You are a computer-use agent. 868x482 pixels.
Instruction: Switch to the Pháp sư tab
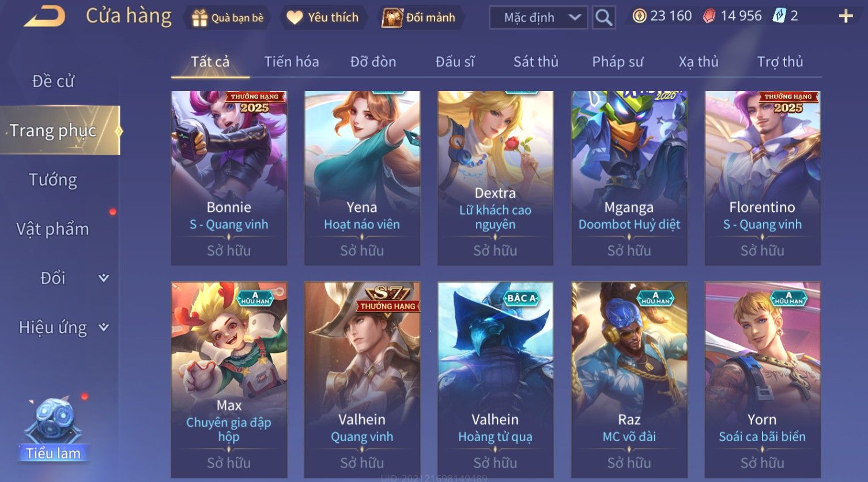pyautogui.click(x=617, y=62)
